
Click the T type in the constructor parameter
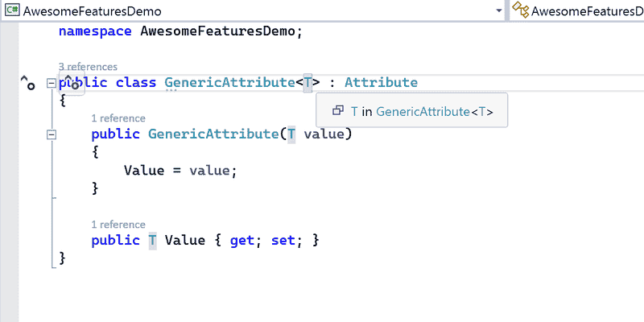(x=291, y=134)
